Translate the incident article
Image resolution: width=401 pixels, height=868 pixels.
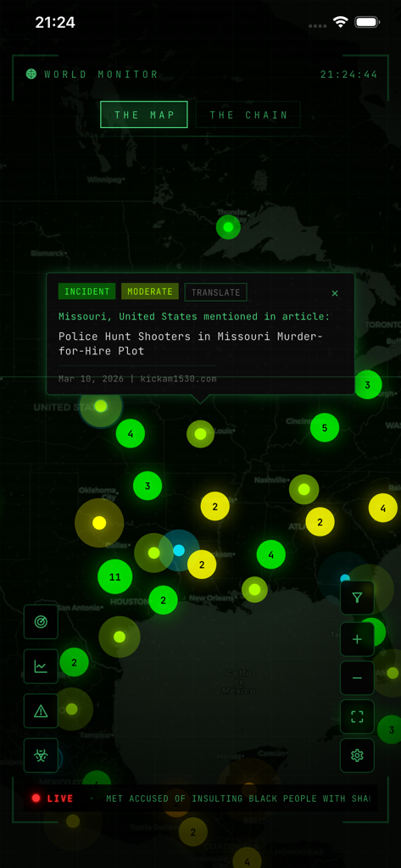(x=215, y=292)
